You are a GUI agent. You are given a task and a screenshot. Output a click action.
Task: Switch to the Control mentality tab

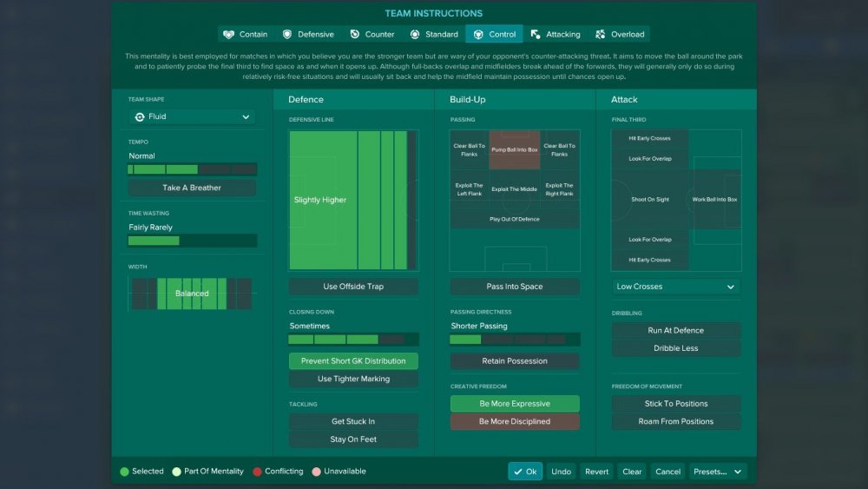[x=495, y=35]
